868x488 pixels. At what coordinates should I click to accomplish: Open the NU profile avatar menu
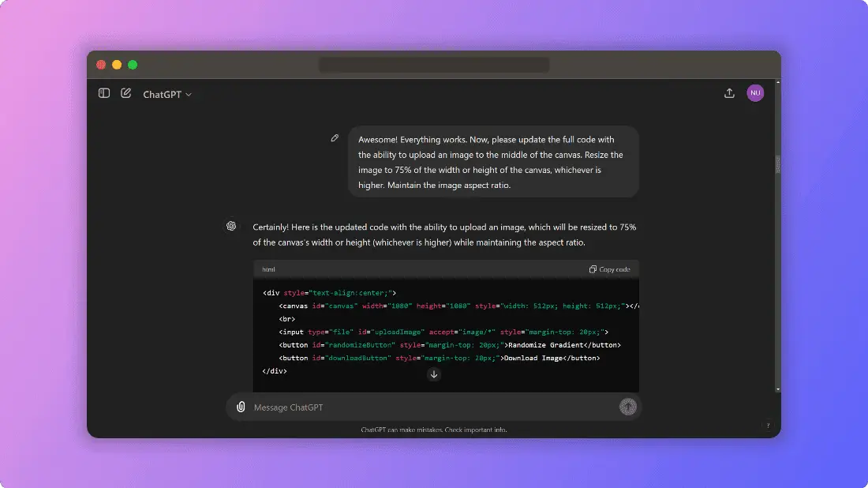point(755,93)
